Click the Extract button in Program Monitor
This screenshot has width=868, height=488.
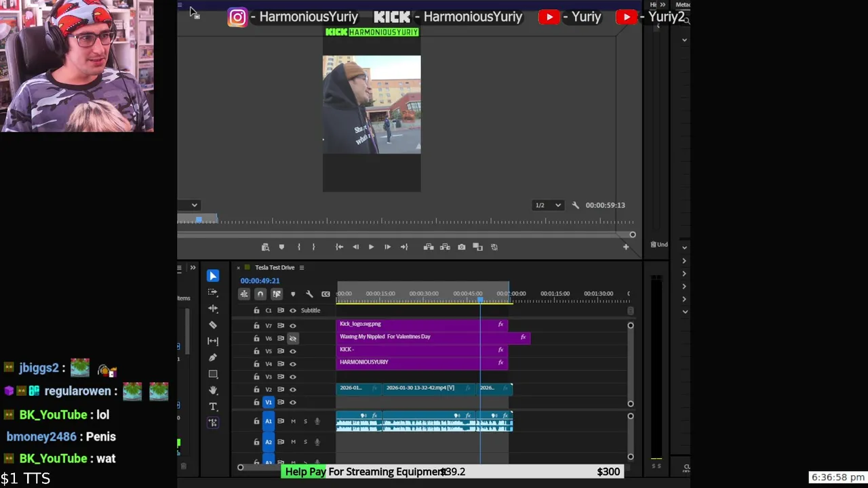[x=445, y=247]
